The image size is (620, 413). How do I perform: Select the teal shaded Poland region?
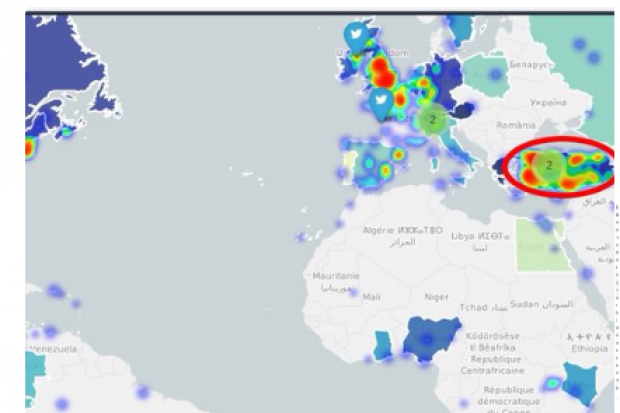(x=486, y=74)
